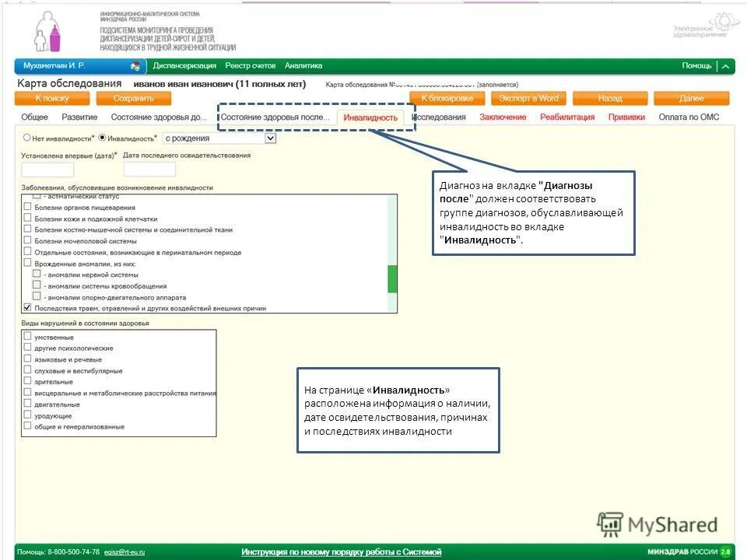Screen dimensions: 747x560
Task: Switch to the Развитие tab
Action: point(79,117)
